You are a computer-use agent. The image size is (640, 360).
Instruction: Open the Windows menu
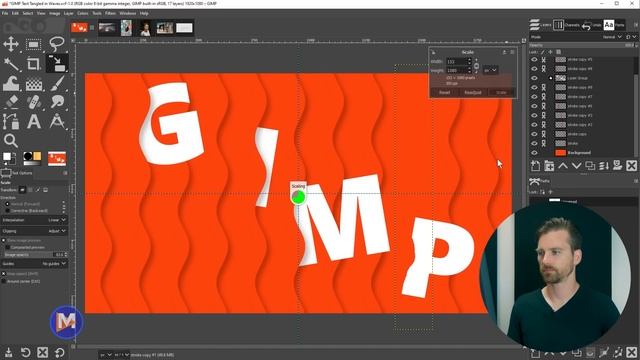coord(128,13)
